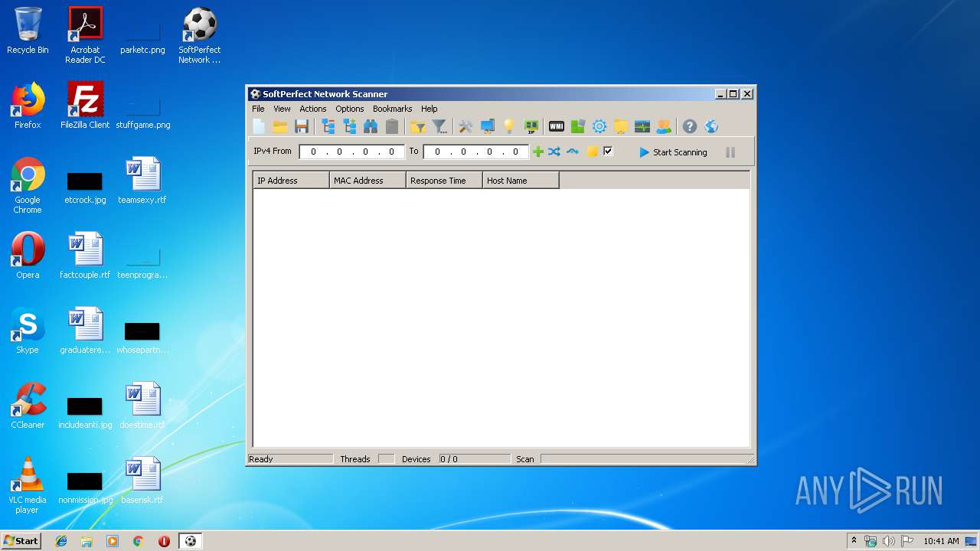Open help with the question mark icon

690,127
